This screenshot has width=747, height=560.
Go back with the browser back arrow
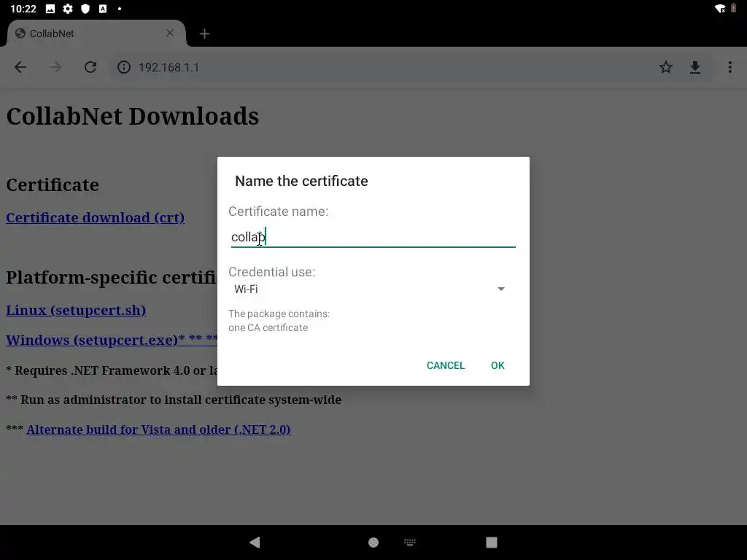20,67
